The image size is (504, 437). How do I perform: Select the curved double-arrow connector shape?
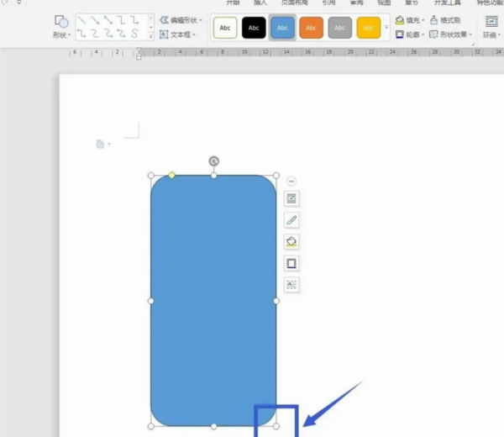pyautogui.click(x=121, y=33)
